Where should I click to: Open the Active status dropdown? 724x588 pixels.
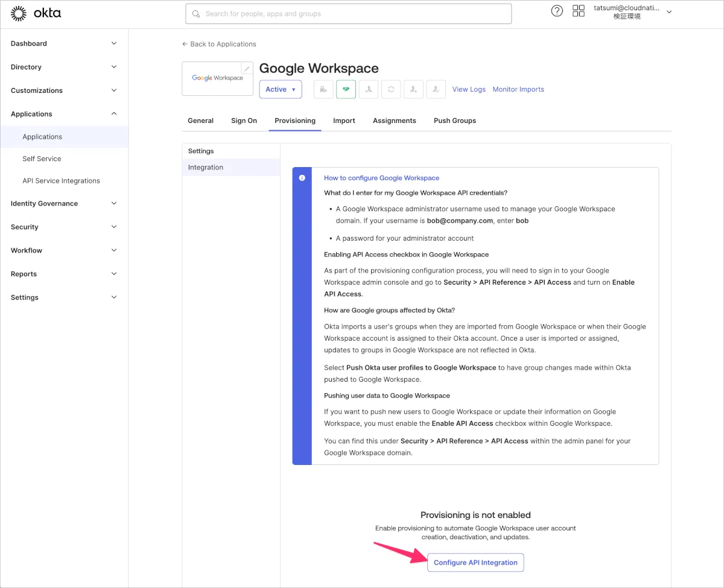pos(281,89)
